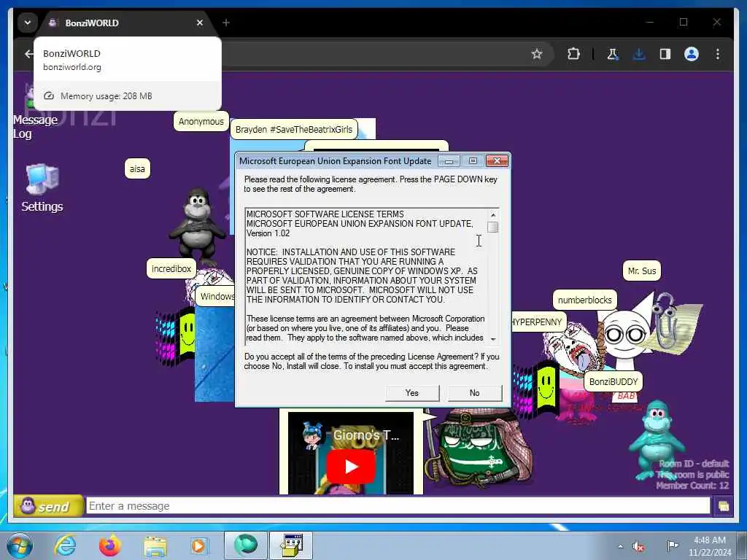Image resolution: width=747 pixels, height=560 pixels.
Task: Click the license scrollbar thumb
Action: tap(493, 227)
